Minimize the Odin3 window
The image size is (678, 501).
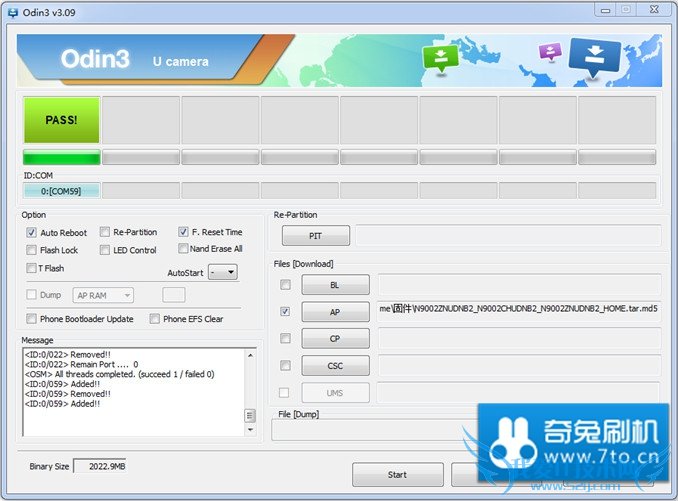click(x=605, y=10)
